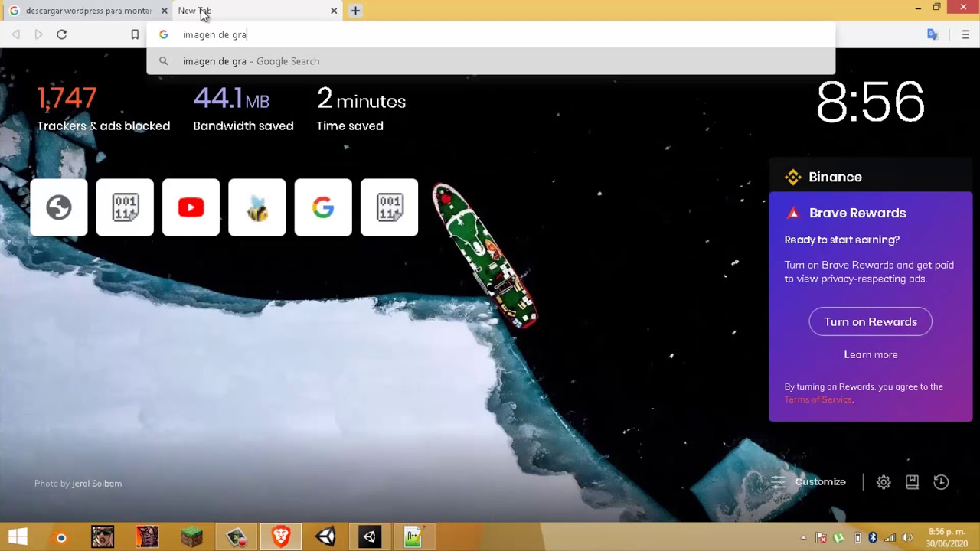
Task: Click the '2 minutes Time saved' stat
Action: pos(361,109)
